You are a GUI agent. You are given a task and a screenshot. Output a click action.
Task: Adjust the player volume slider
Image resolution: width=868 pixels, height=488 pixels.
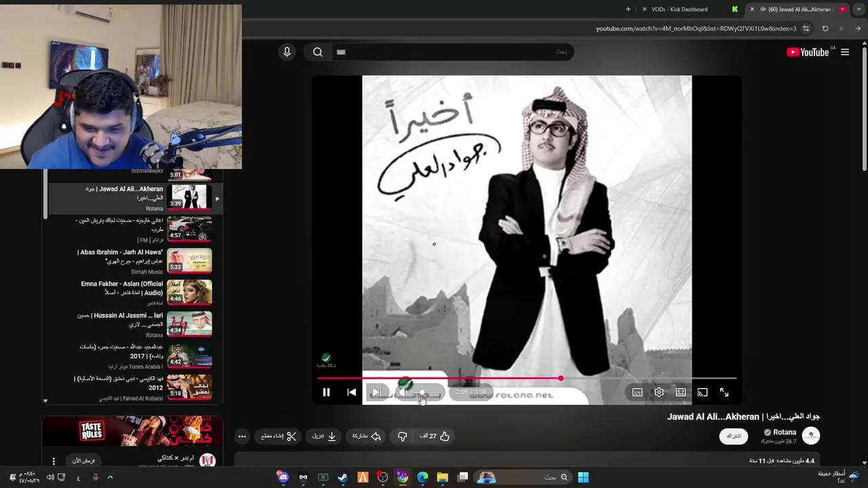click(426, 392)
